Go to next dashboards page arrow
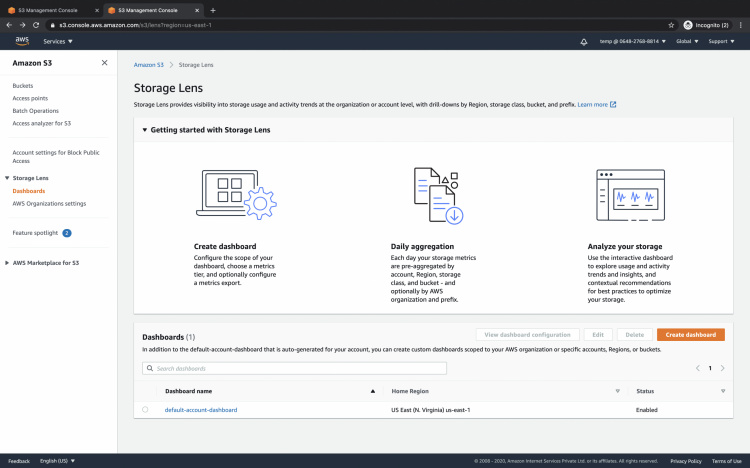 pos(723,368)
